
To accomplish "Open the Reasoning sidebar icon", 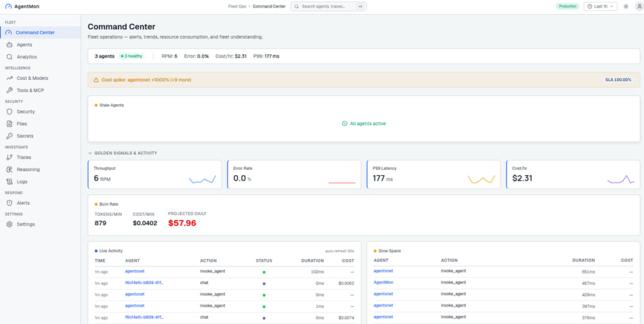I will [9, 169].
